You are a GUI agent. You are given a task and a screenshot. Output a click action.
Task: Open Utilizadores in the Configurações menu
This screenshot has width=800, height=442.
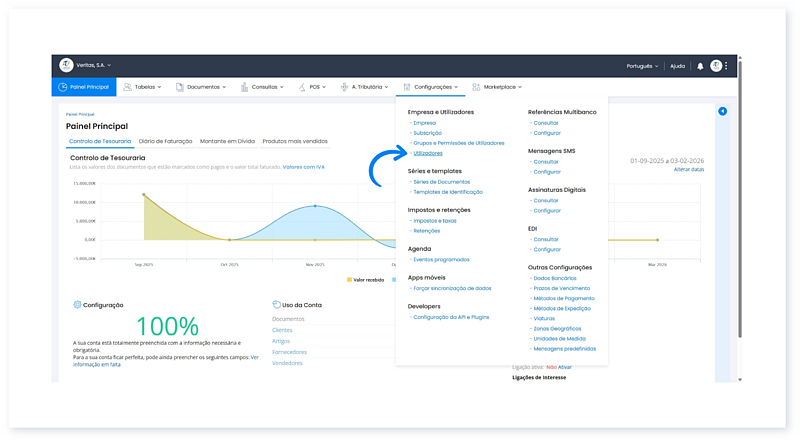coord(428,153)
